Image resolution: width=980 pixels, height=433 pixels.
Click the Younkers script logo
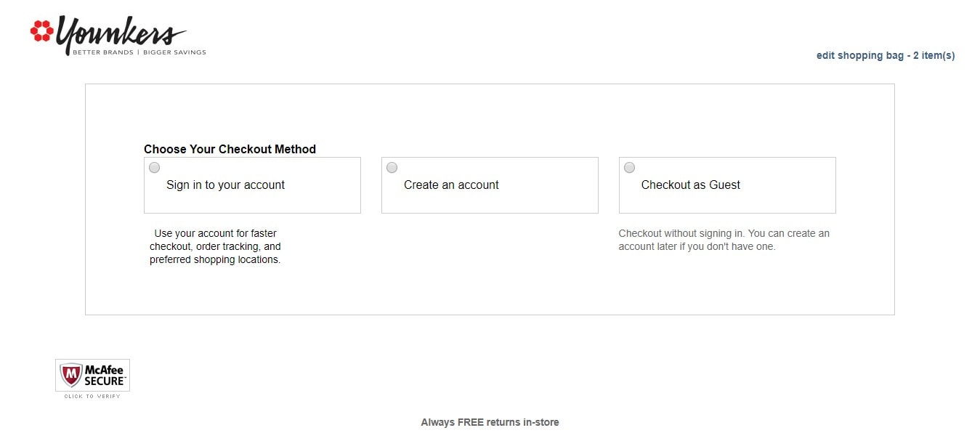[120, 33]
